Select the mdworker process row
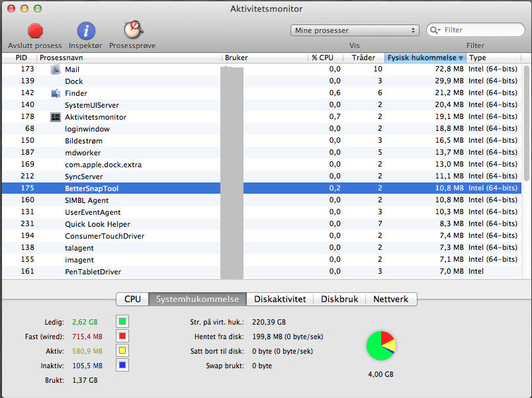532x398 pixels. pos(261,152)
